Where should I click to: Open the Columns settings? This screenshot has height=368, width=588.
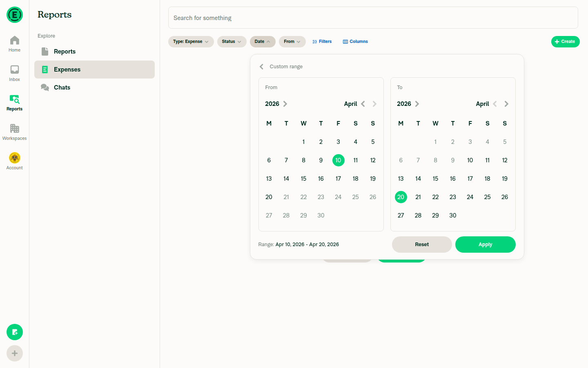click(x=355, y=42)
